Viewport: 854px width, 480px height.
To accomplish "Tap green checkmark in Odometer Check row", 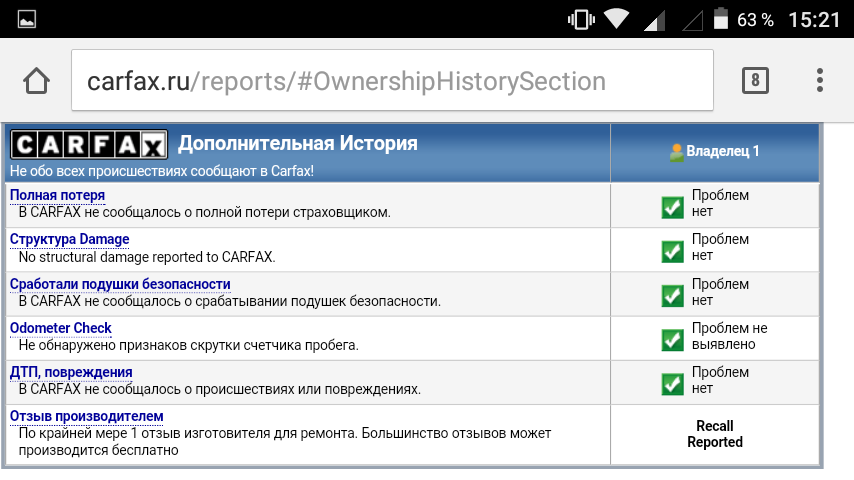I will [672, 340].
